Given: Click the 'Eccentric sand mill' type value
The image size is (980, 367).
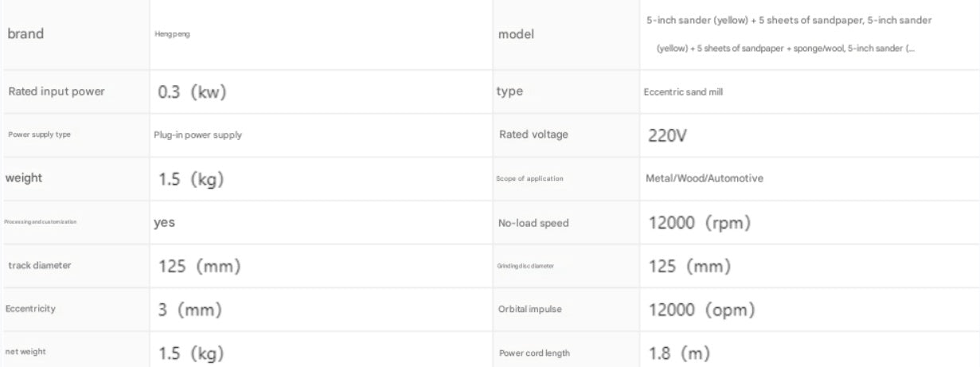Looking at the screenshot, I should pyautogui.click(x=683, y=92).
